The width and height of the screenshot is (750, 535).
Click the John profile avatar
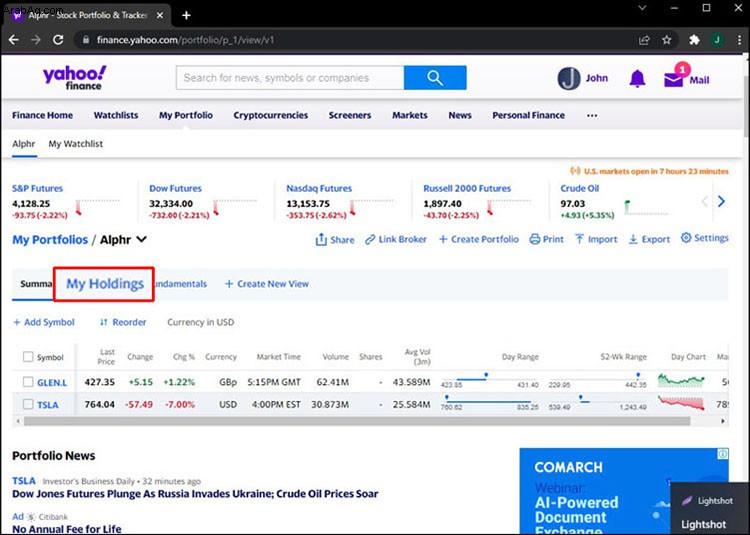[569, 78]
